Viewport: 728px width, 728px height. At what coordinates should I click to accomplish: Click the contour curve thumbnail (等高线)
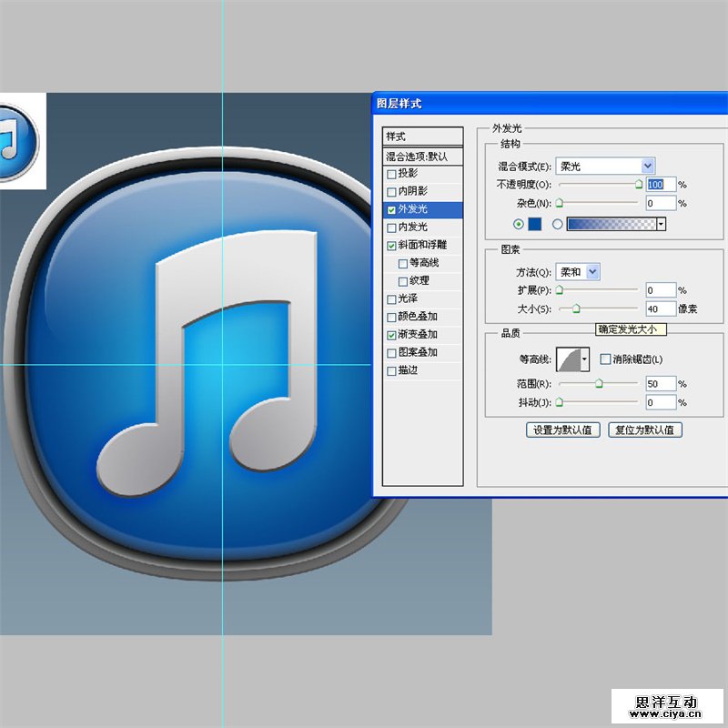pyautogui.click(x=569, y=359)
